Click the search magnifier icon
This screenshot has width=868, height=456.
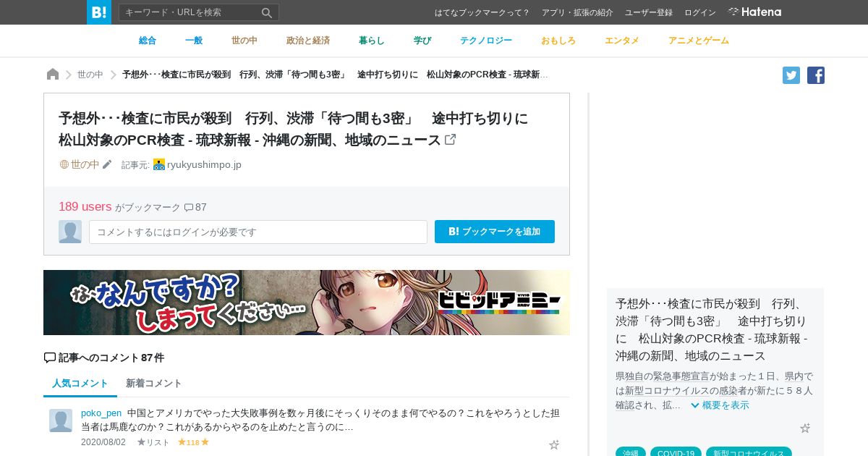click(x=267, y=12)
